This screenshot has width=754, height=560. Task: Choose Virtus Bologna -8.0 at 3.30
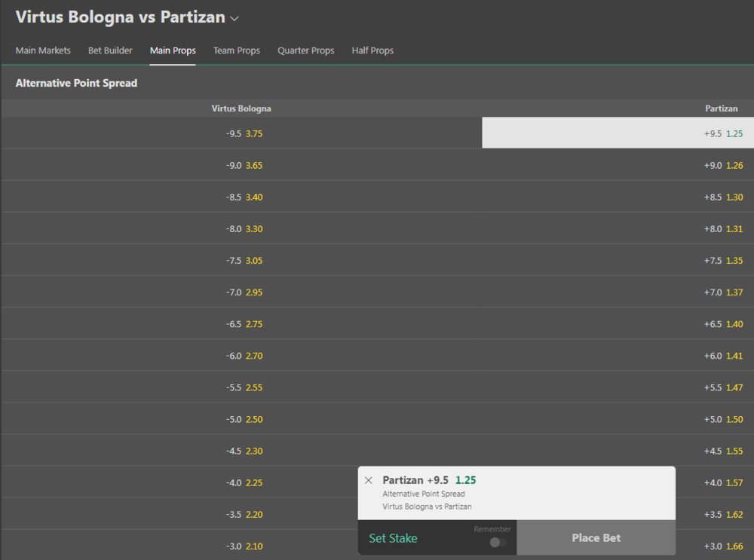pos(241,228)
